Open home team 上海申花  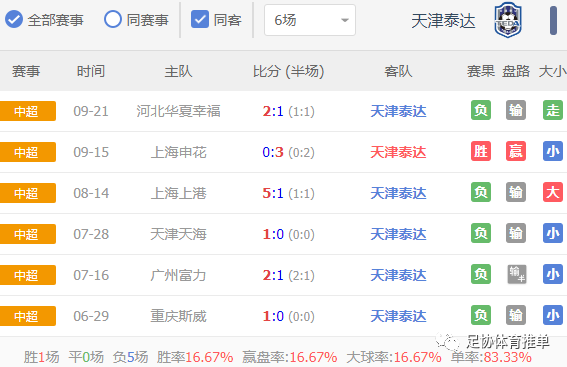point(178,152)
